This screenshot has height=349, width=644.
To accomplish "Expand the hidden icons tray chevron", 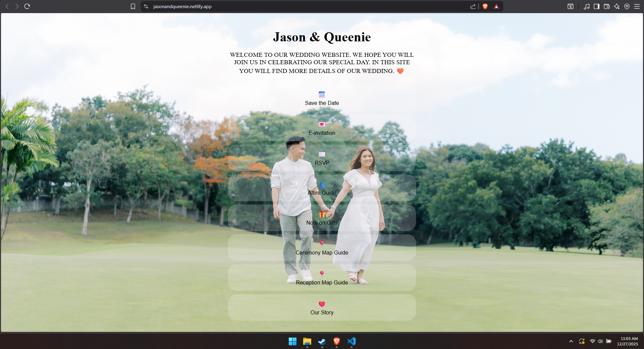I will click(x=571, y=341).
